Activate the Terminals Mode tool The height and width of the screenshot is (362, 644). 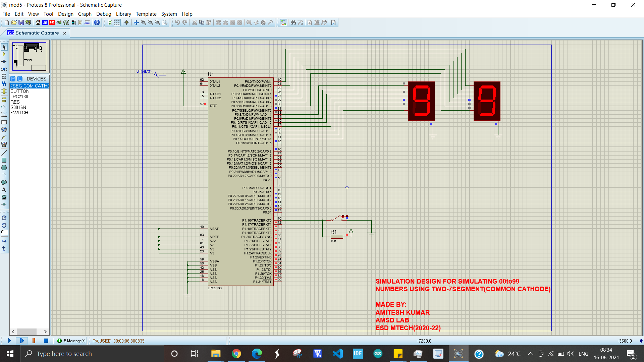(x=4, y=100)
